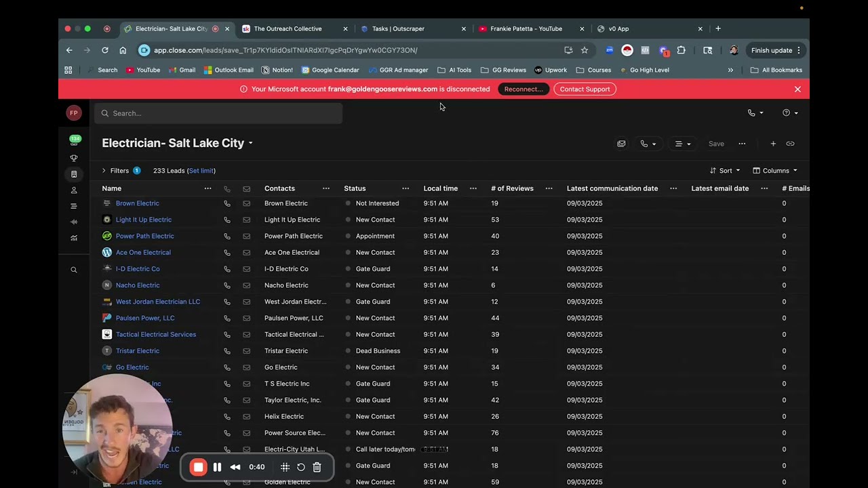Click the Contact Support button
The image size is (868, 488).
tap(585, 89)
